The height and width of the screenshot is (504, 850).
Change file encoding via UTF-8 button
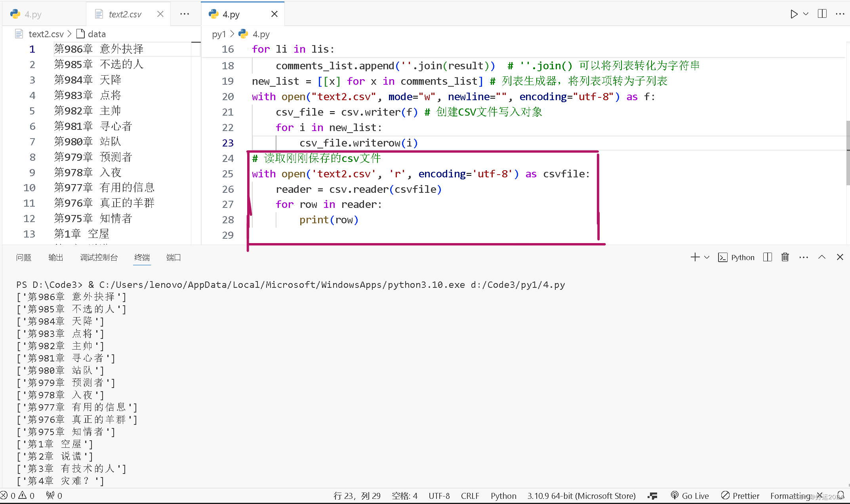coord(439,495)
